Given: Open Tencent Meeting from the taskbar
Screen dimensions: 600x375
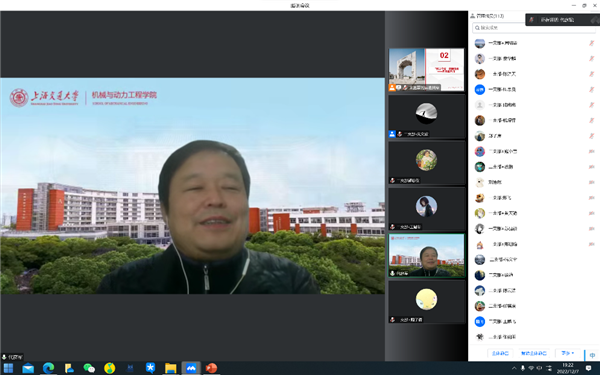Looking at the screenshot, I should coord(191,368).
